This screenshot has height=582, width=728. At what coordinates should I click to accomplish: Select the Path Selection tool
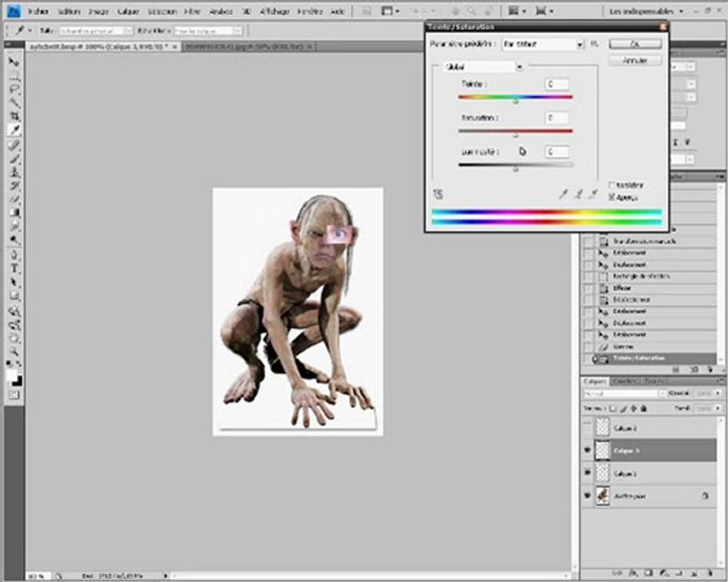[x=15, y=282]
